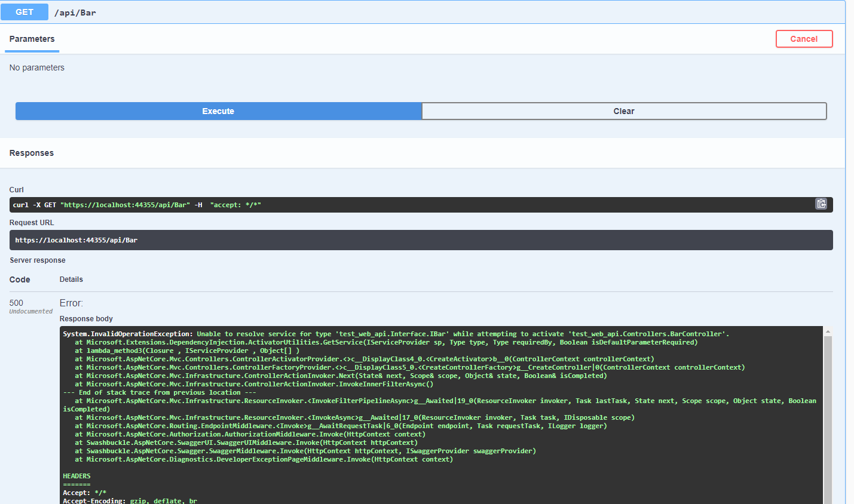Click the 'Error:' details text
This screenshot has width=854, height=504.
click(x=71, y=303)
